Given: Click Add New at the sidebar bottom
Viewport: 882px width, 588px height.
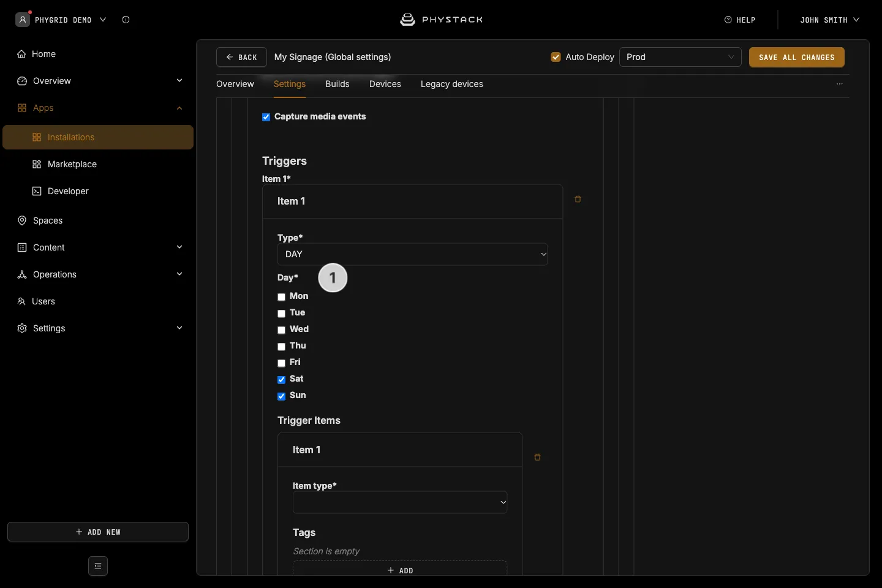Looking at the screenshot, I should point(98,532).
